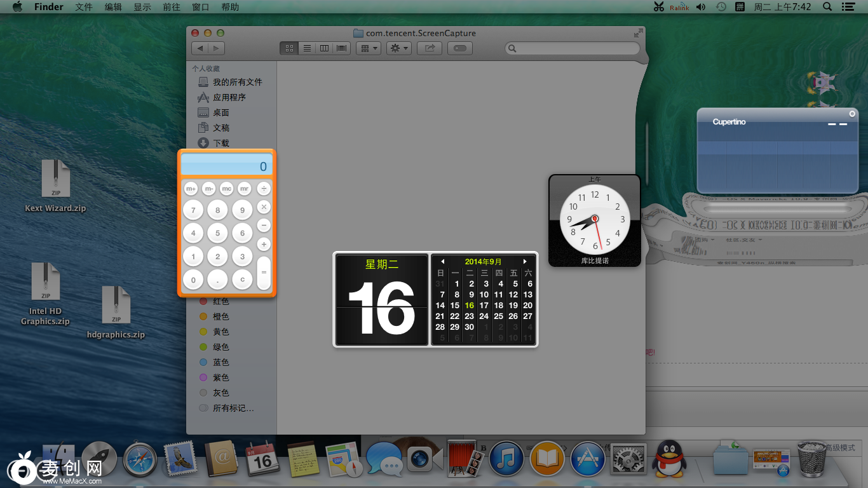
Task: Open iTunes from the Dock
Action: pyautogui.click(x=506, y=459)
